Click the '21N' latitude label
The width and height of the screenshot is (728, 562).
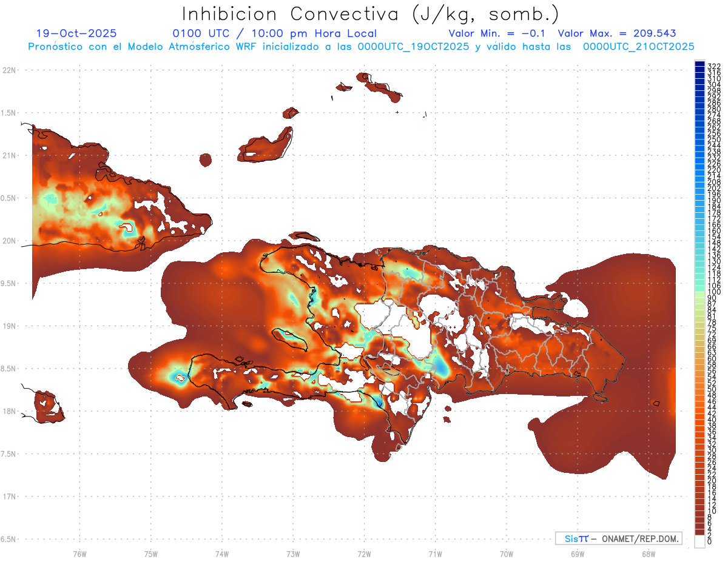(8, 155)
